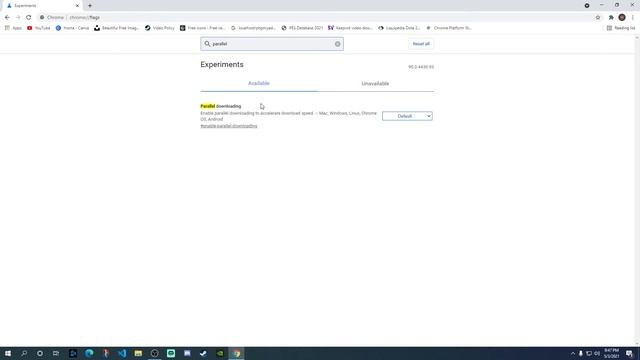Open Cortana from the taskbar

tap(40, 353)
